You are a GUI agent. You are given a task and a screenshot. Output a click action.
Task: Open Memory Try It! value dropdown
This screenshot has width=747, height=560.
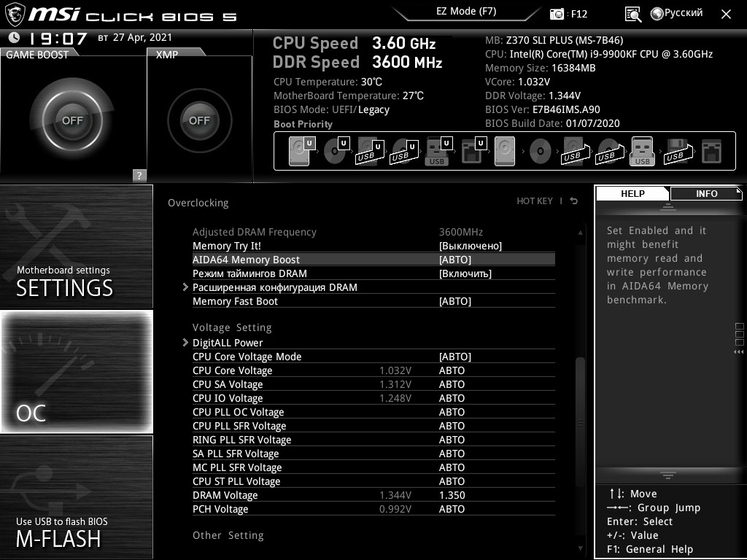coord(471,246)
